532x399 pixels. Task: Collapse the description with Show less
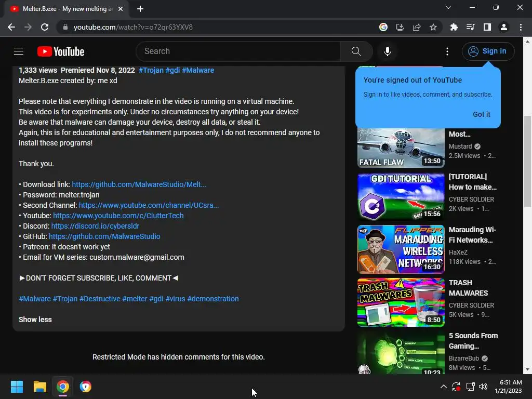pyautogui.click(x=35, y=320)
